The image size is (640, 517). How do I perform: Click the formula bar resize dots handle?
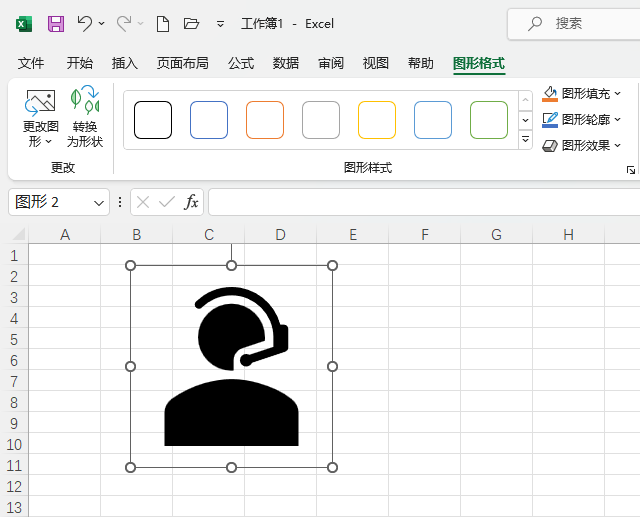tap(120, 202)
